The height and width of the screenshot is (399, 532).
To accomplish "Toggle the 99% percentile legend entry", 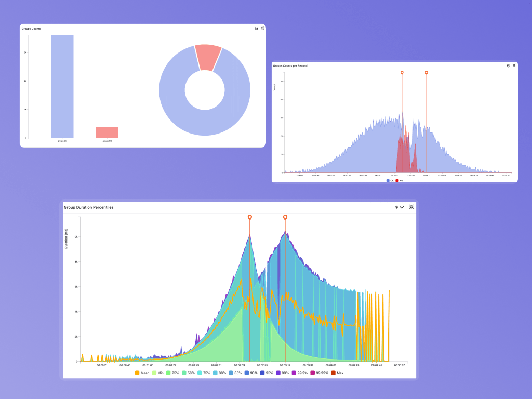I will (283, 373).
